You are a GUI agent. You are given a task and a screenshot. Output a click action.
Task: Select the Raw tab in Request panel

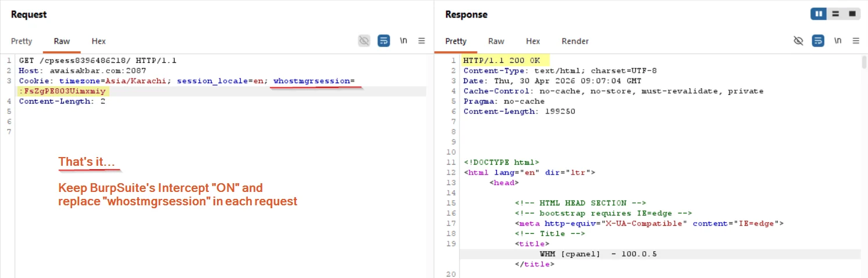62,41
